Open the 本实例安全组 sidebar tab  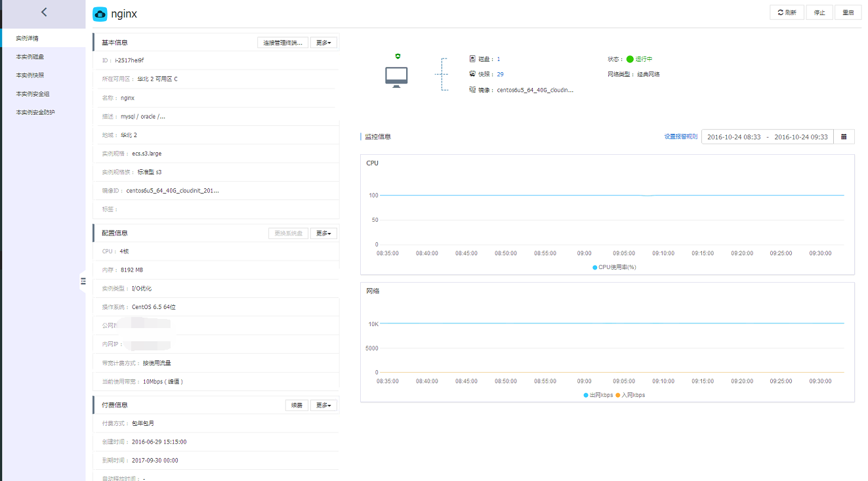pyautogui.click(x=43, y=94)
